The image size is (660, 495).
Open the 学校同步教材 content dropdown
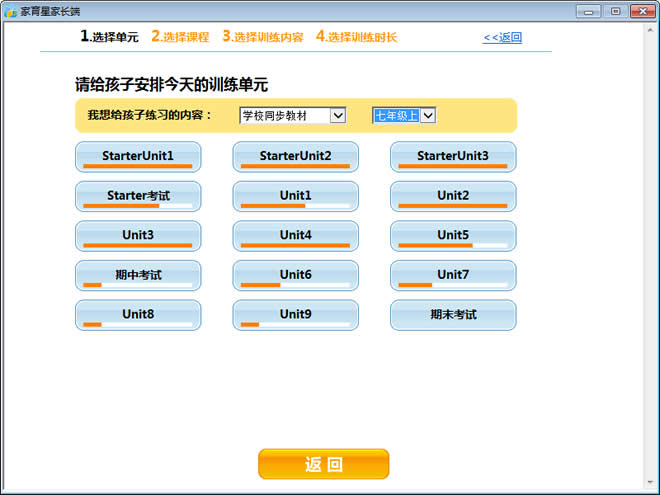(293, 115)
